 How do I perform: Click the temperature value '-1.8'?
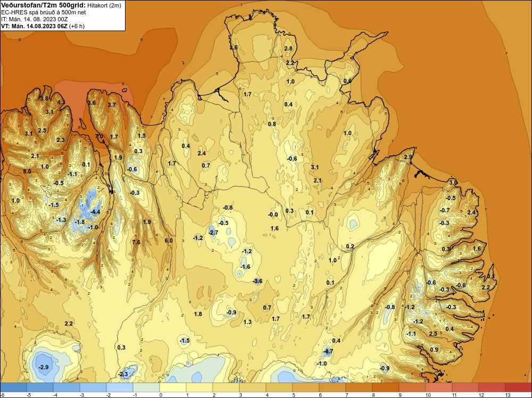pos(80,222)
